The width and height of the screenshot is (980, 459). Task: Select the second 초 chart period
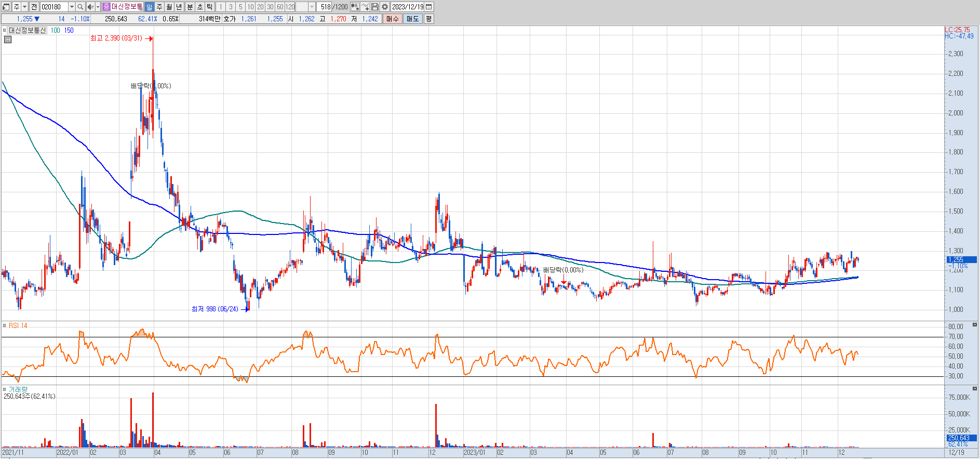tap(199, 7)
